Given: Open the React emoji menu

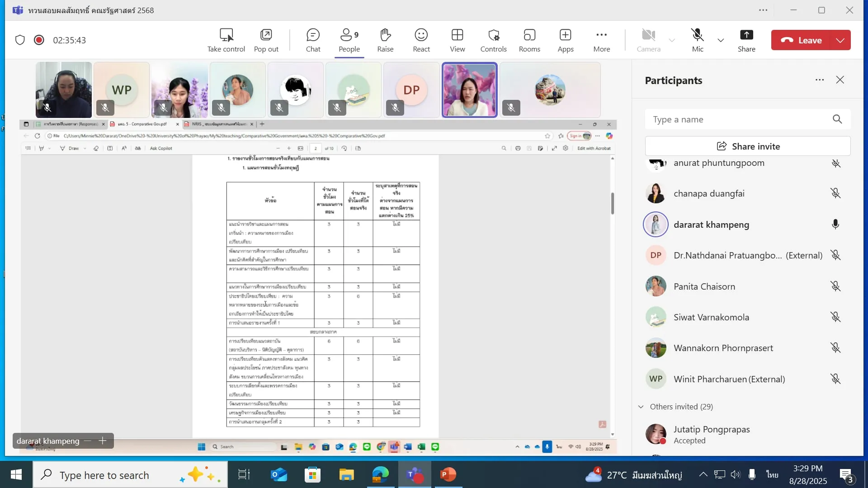Looking at the screenshot, I should coord(421,40).
